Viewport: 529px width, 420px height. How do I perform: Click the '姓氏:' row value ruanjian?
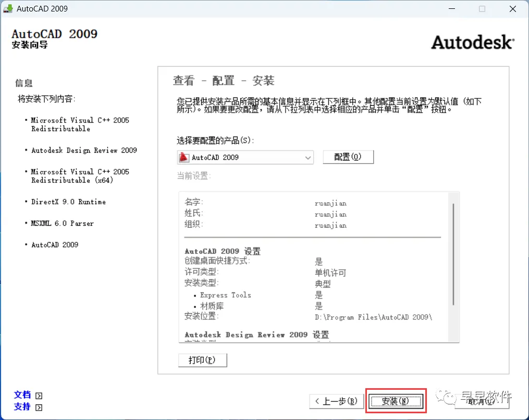[x=330, y=214]
